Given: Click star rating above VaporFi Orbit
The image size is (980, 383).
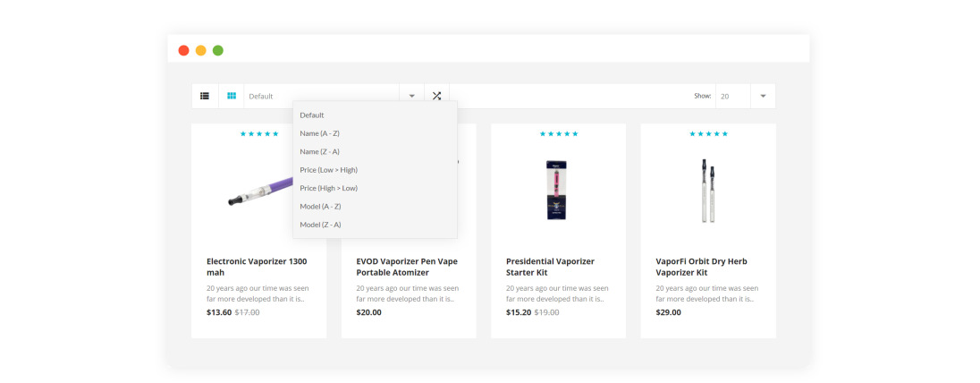Looking at the screenshot, I should coord(708,133).
